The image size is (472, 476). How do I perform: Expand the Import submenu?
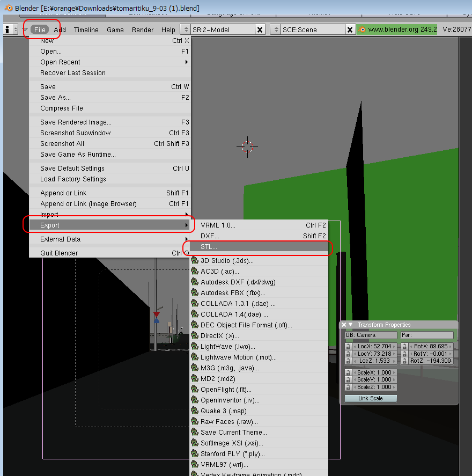coord(186,214)
